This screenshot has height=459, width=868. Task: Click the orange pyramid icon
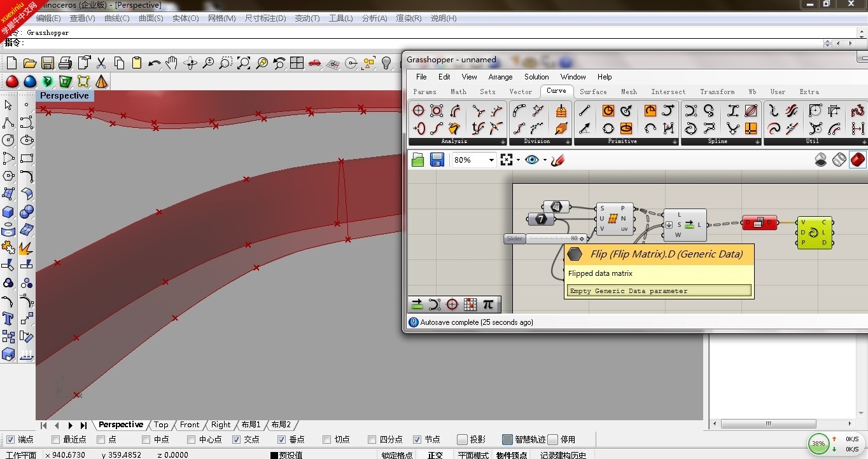(x=101, y=82)
